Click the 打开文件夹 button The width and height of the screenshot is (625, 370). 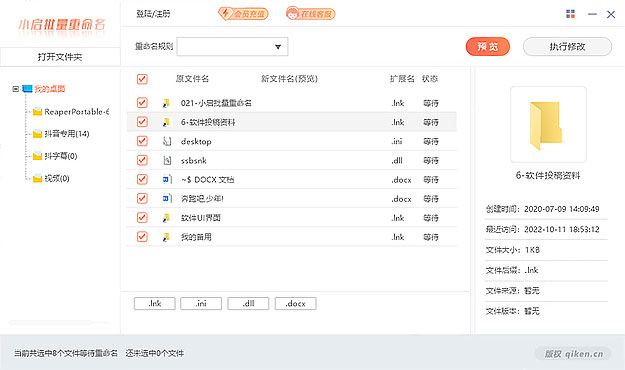coord(60,57)
